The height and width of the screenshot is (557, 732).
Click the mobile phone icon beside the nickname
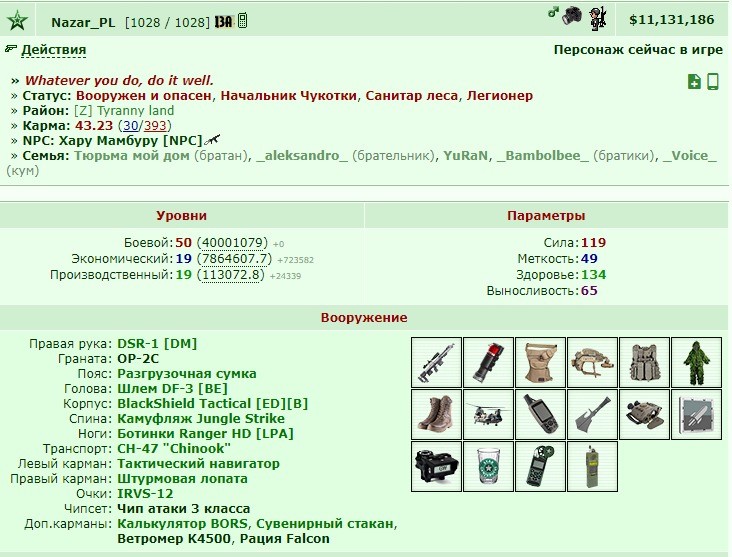tap(242, 21)
